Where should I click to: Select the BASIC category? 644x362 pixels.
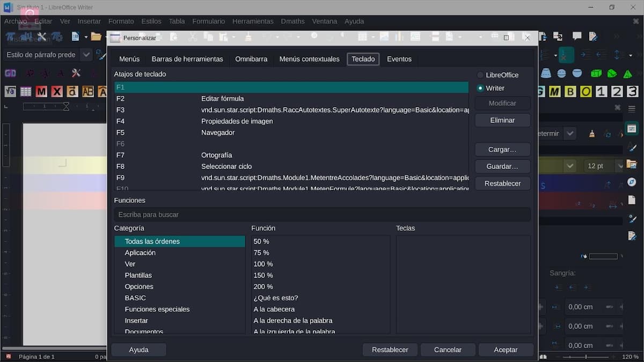coord(180,298)
